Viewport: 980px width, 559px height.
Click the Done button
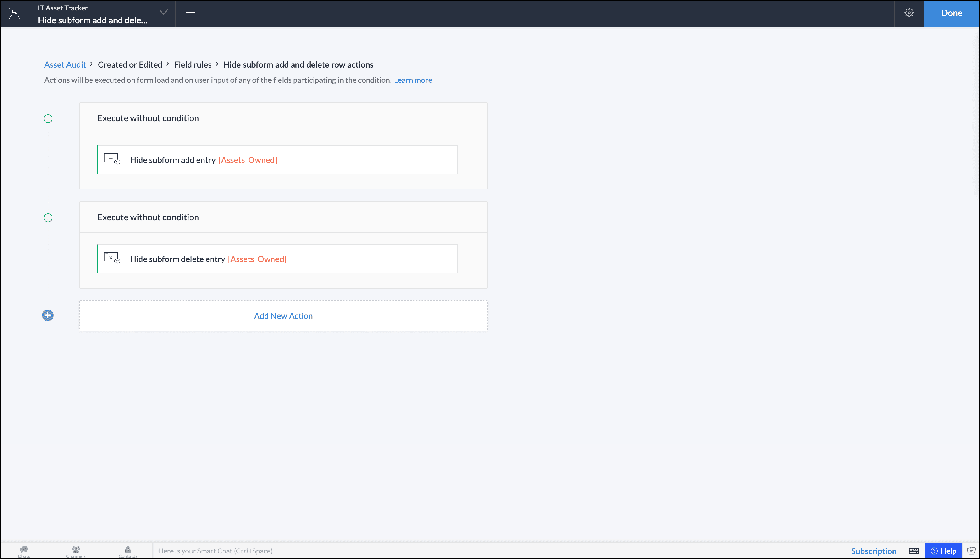[951, 13]
